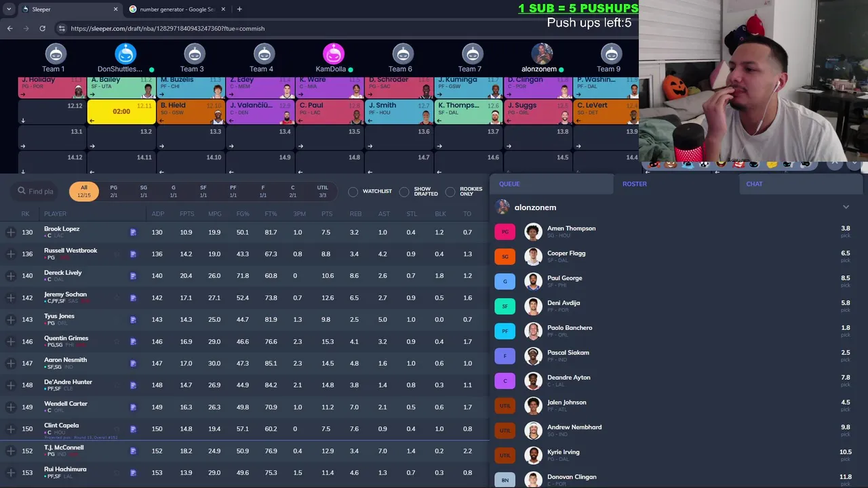Open Jeremy Sochan's player notes icon
Screen dimensions: 868x488
[133, 298]
